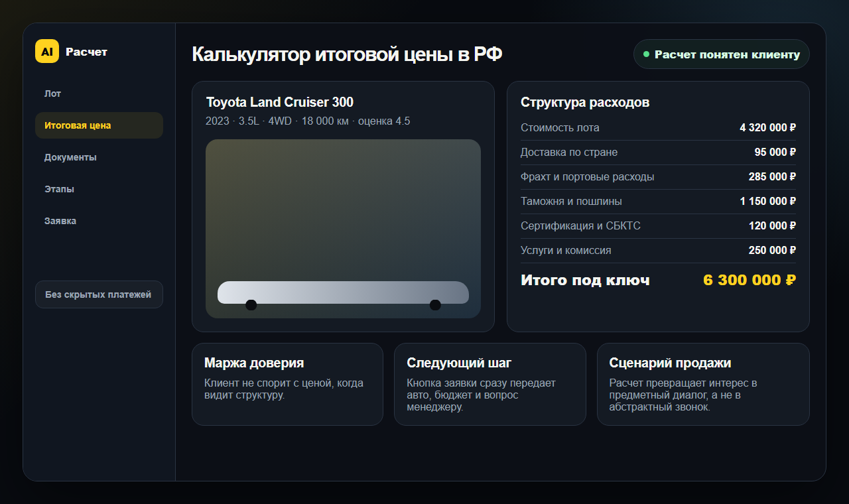Select Итоговая цена in the sidebar
Viewport: 849px width, 504px height.
tap(99, 125)
